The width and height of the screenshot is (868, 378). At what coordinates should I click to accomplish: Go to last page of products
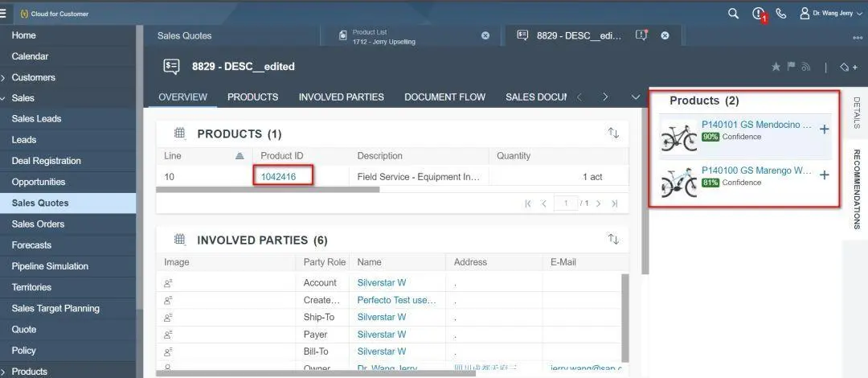(614, 204)
